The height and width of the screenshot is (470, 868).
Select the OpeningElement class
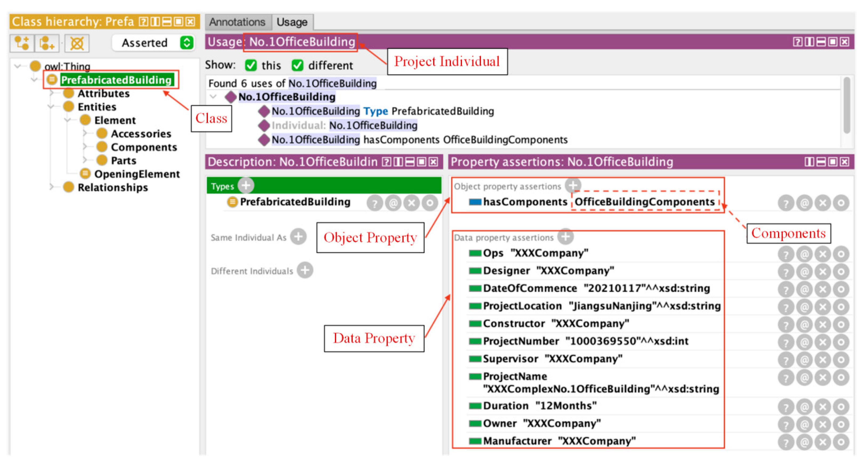[137, 174]
